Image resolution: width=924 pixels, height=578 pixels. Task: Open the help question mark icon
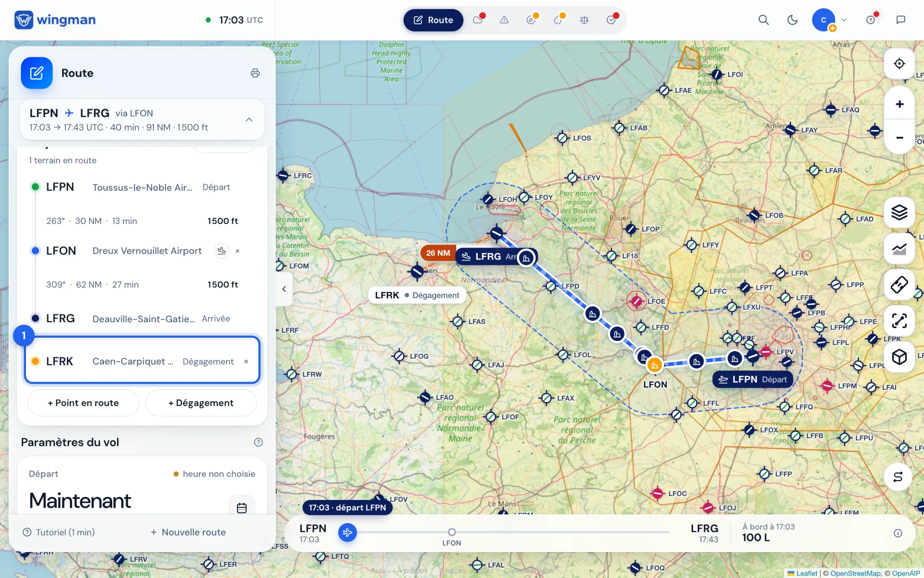pyautogui.click(x=871, y=20)
